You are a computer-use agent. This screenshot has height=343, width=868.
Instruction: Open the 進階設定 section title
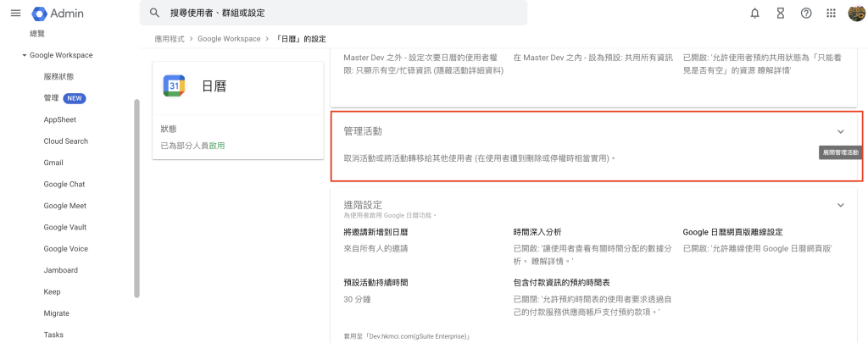tap(363, 205)
